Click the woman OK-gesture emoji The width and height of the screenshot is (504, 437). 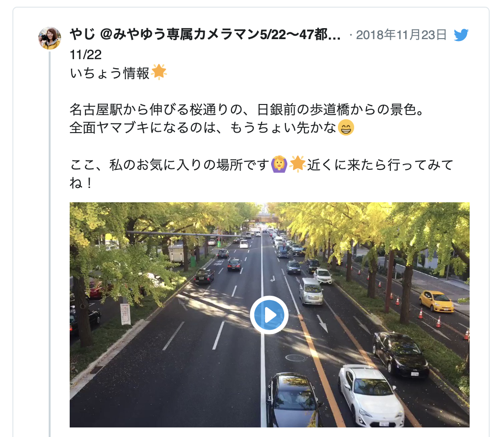pyautogui.click(x=279, y=165)
